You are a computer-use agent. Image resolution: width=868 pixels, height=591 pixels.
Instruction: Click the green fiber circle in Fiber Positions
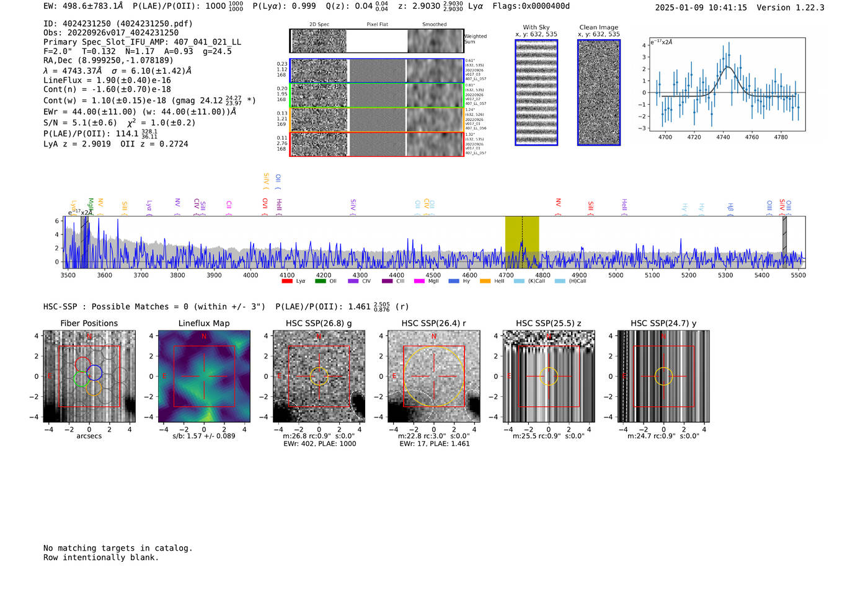(x=81, y=379)
